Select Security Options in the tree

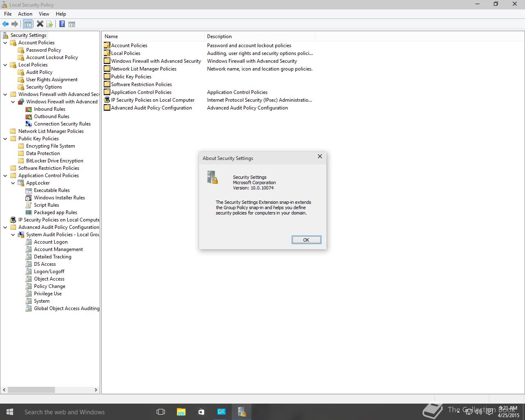[x=44, y=87]
